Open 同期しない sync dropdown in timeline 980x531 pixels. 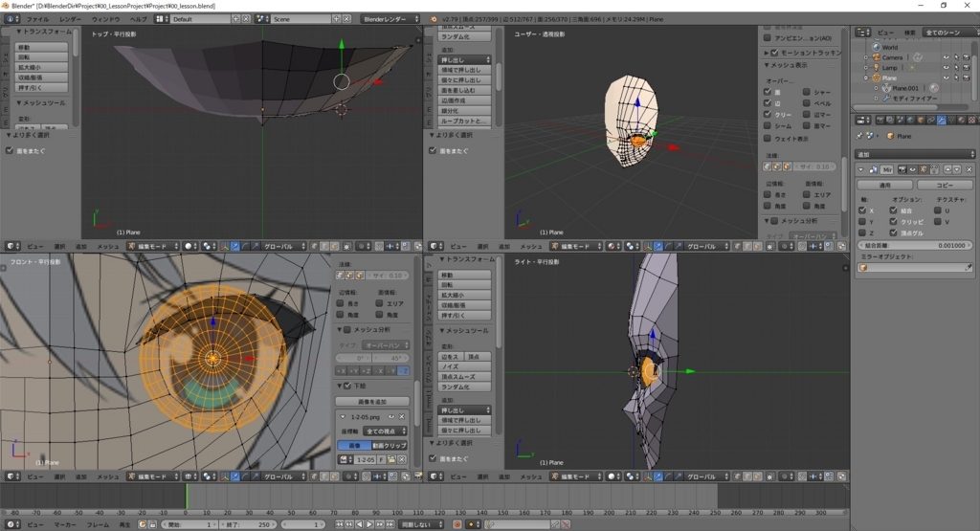pos(421,524)
